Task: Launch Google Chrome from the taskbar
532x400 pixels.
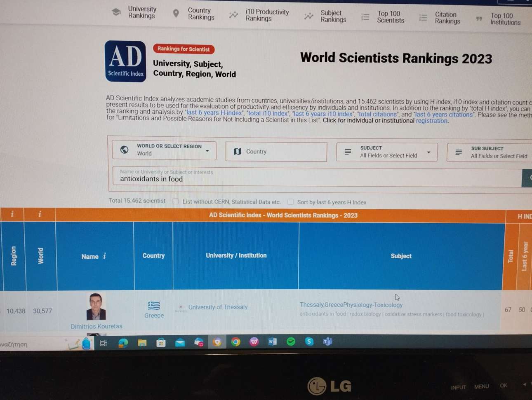Action: (x=235, y=342)
